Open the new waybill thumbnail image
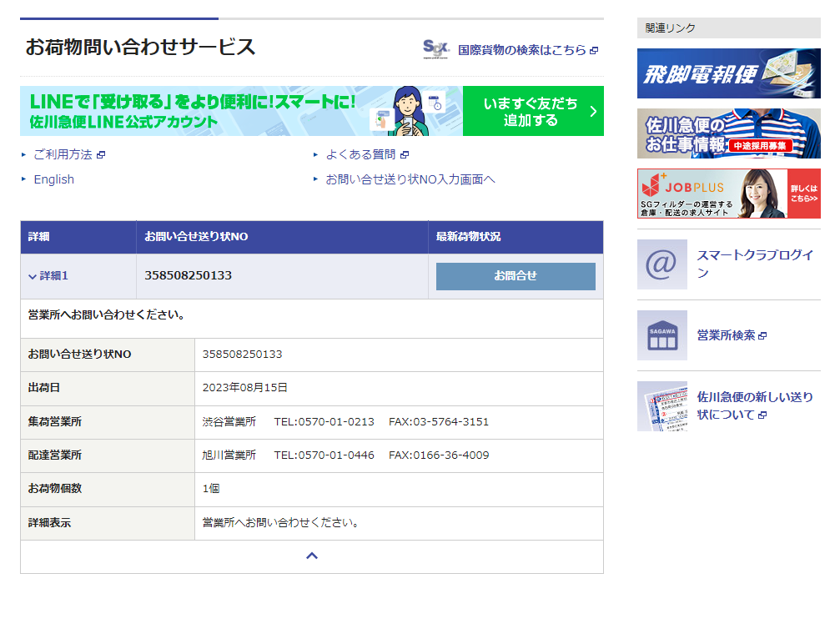840x639 pixels. [661, 406]
